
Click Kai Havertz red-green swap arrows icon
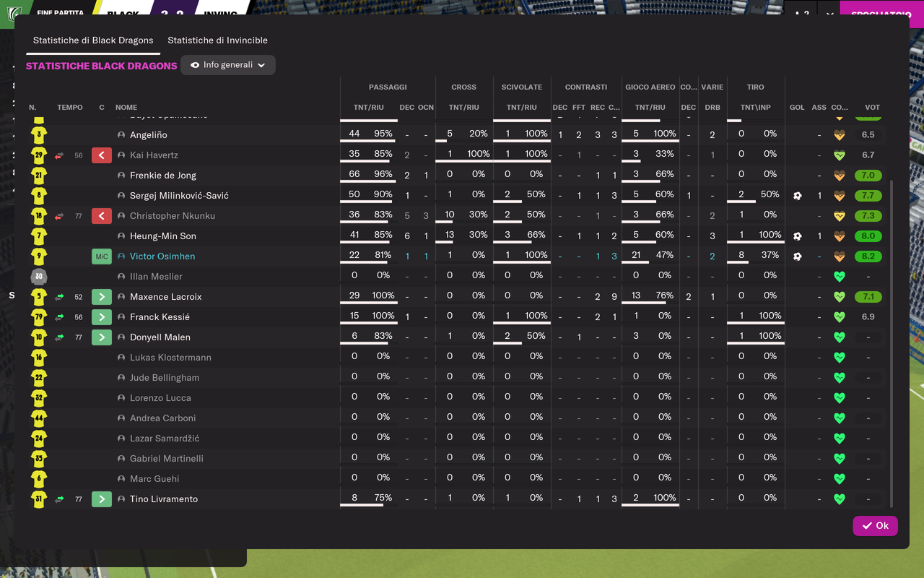(x=59, y=155)
